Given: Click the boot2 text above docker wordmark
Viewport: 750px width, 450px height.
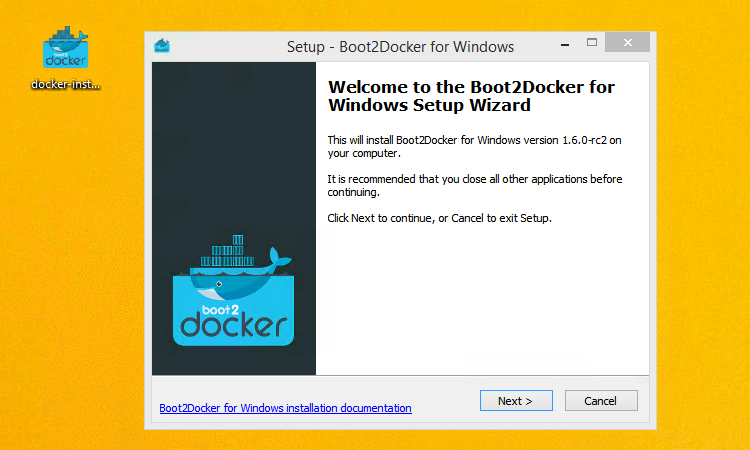Looking at the screenshot, I should (x=220, y=309).
